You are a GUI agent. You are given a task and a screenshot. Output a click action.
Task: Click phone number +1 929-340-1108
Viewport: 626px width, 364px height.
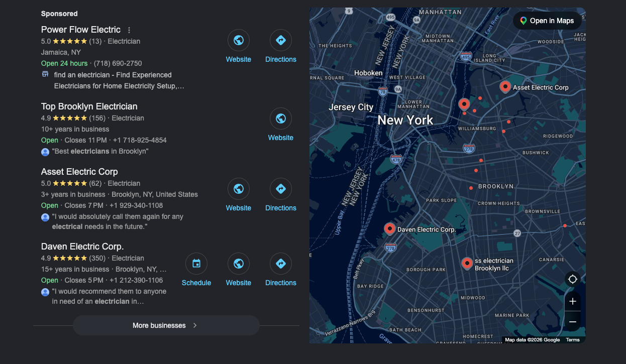136,205
